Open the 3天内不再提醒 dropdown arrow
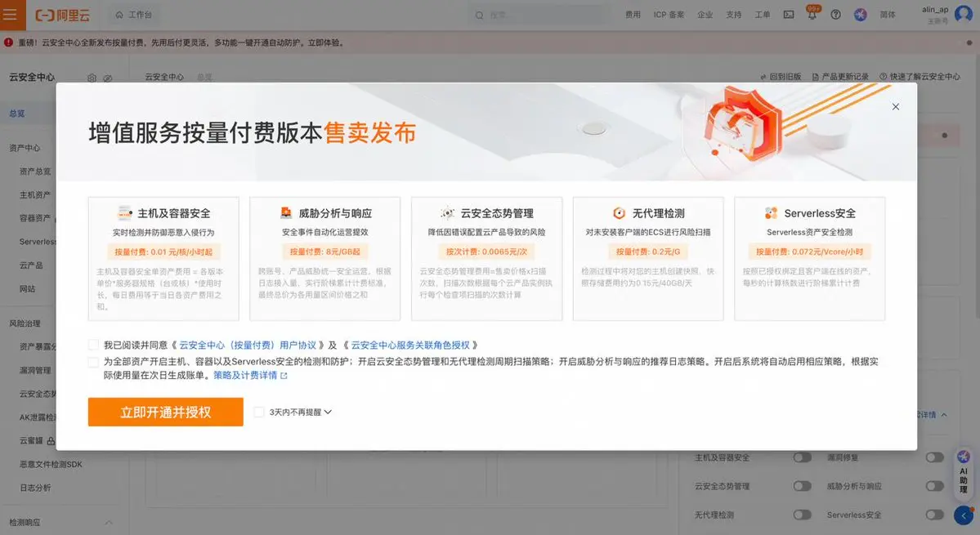 [x=328, y=412]
